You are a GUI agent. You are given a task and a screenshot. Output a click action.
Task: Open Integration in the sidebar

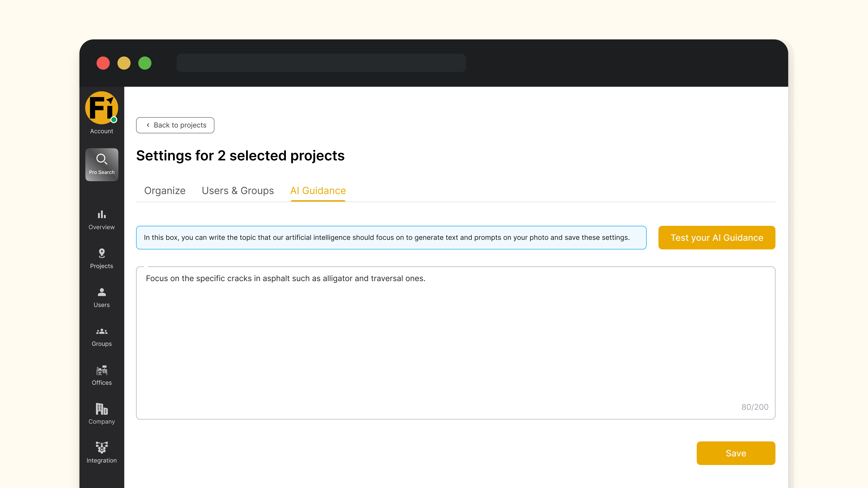(101, 453)
